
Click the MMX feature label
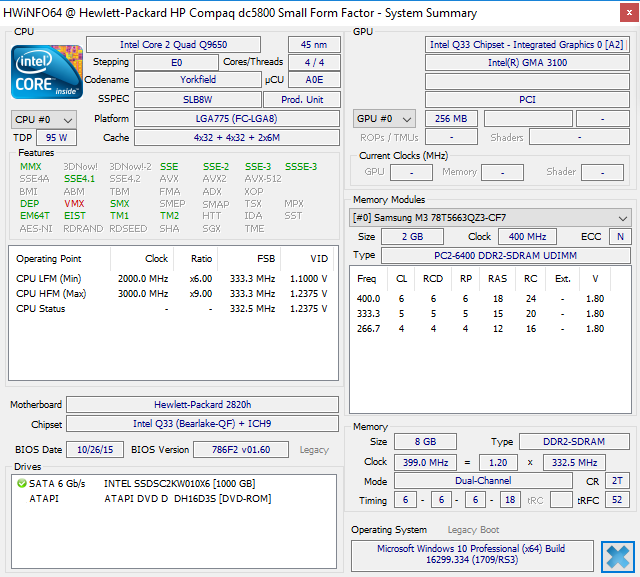tap(31, 166)
